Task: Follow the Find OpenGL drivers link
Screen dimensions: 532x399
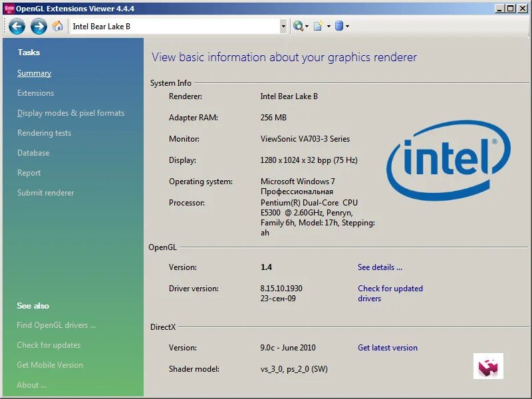Action: [x=57, y=325]
